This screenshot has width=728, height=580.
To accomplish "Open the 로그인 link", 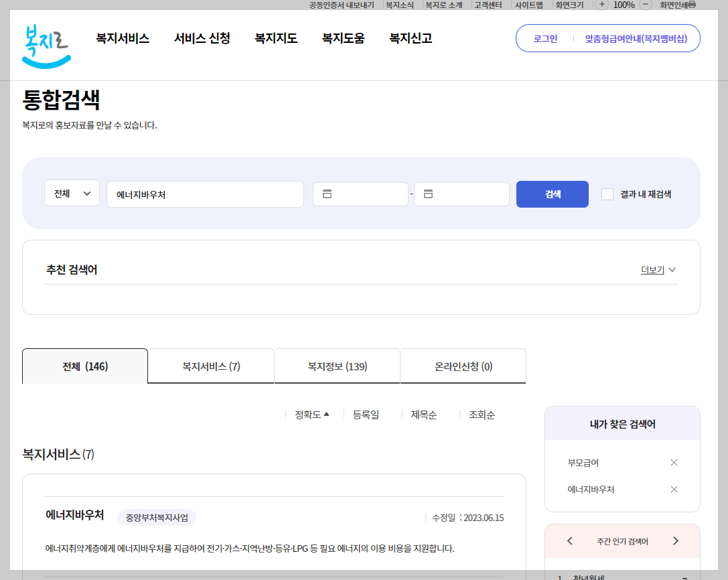I will [544, 38].
